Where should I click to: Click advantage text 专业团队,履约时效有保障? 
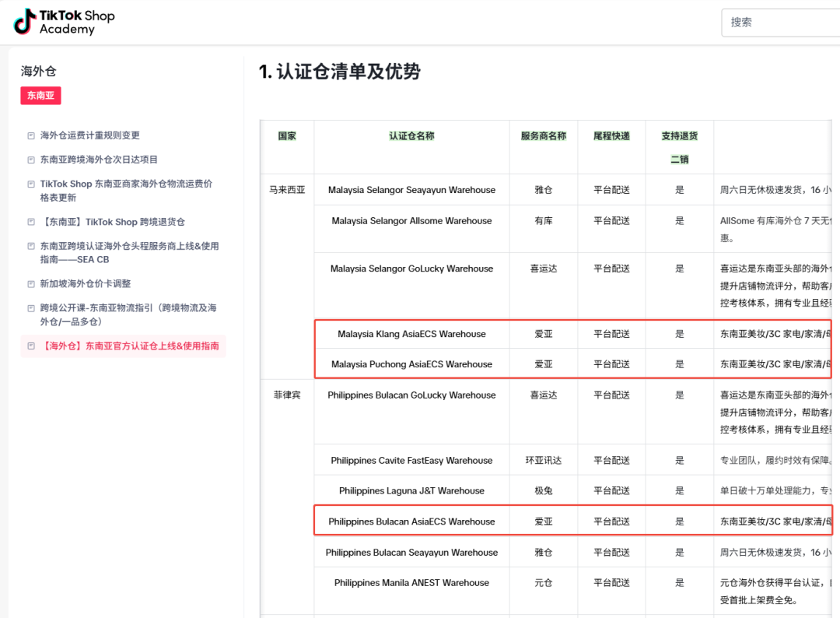[x=775, y=461]
